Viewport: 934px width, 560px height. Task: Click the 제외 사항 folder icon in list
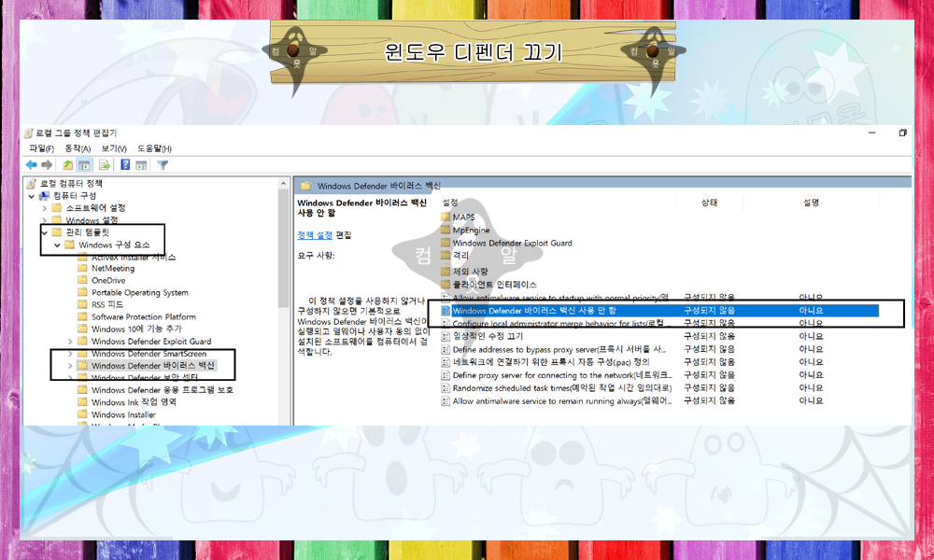pos(445,272)
